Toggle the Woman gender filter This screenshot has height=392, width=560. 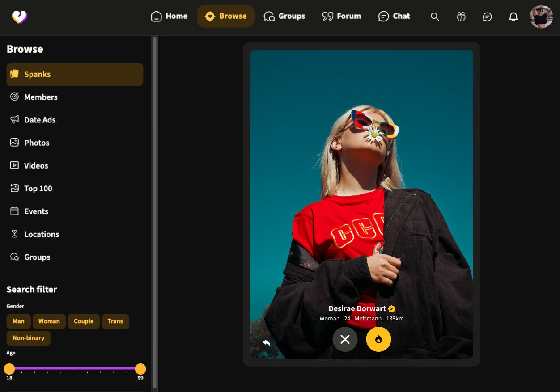tap(49, 321)
